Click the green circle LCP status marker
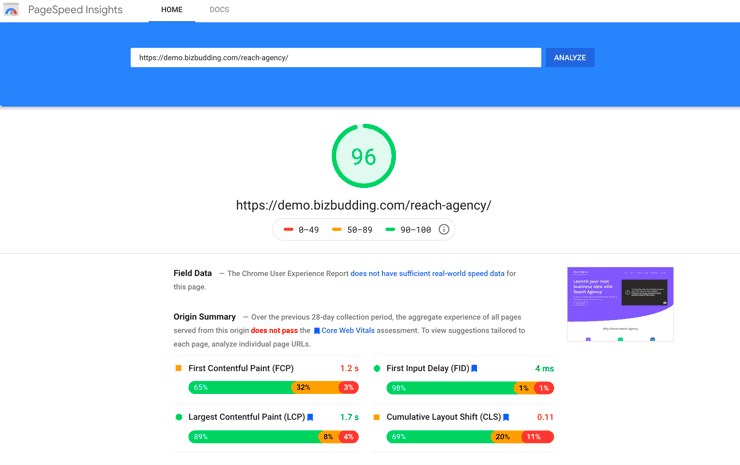The width and height of the screenshot is (740, 465). pos(178,417)
